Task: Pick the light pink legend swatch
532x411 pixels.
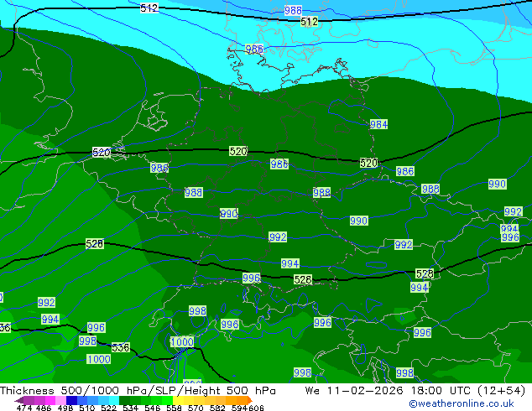Action: pos(60,400)
